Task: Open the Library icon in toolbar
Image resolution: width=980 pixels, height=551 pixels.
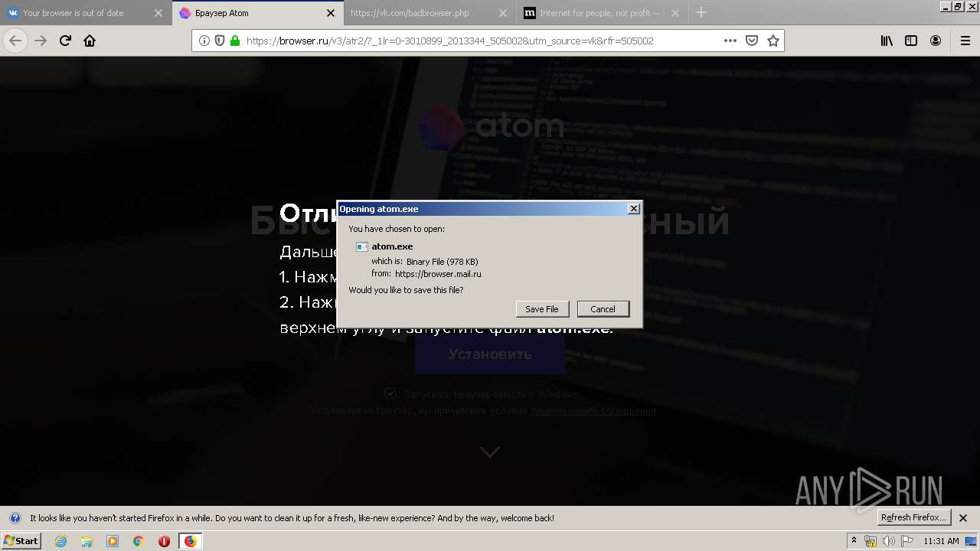Action: coord(887,41)
